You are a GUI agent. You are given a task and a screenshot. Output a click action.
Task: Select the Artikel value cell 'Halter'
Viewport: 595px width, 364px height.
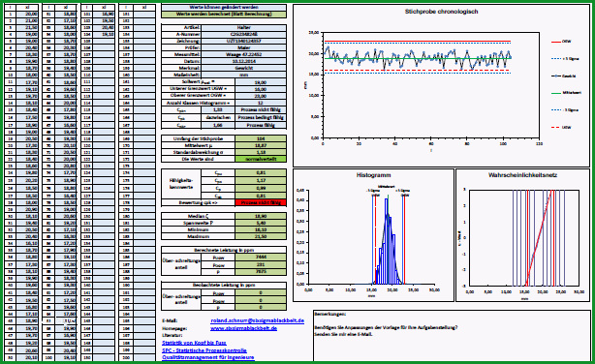[x=243, y=27]
